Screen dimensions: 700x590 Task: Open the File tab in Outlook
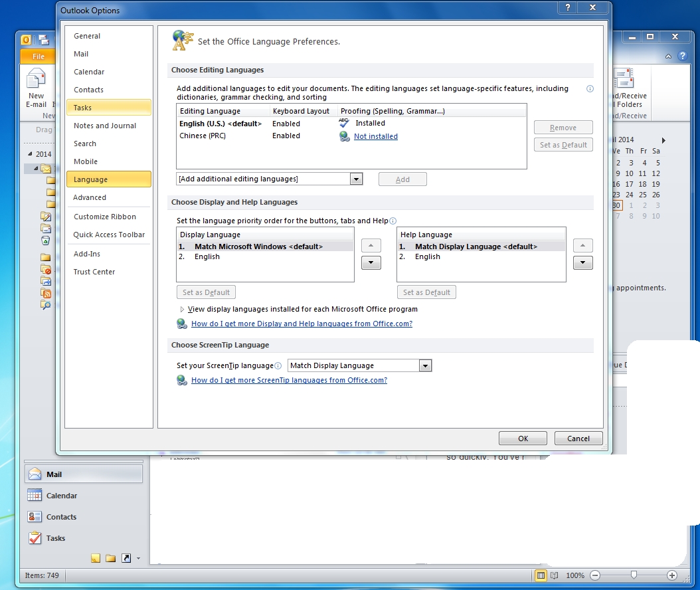coord(39,56)
